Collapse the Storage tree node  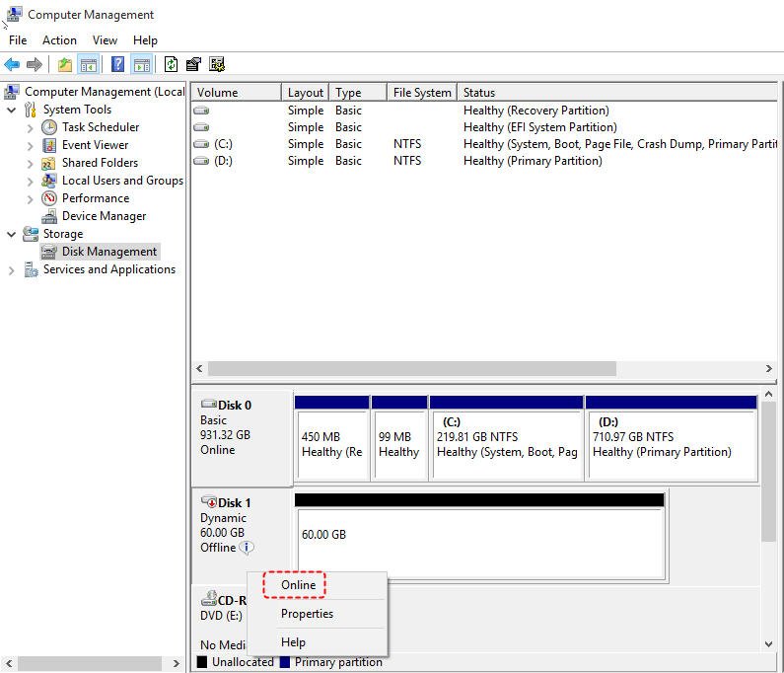tap(12, 234)
